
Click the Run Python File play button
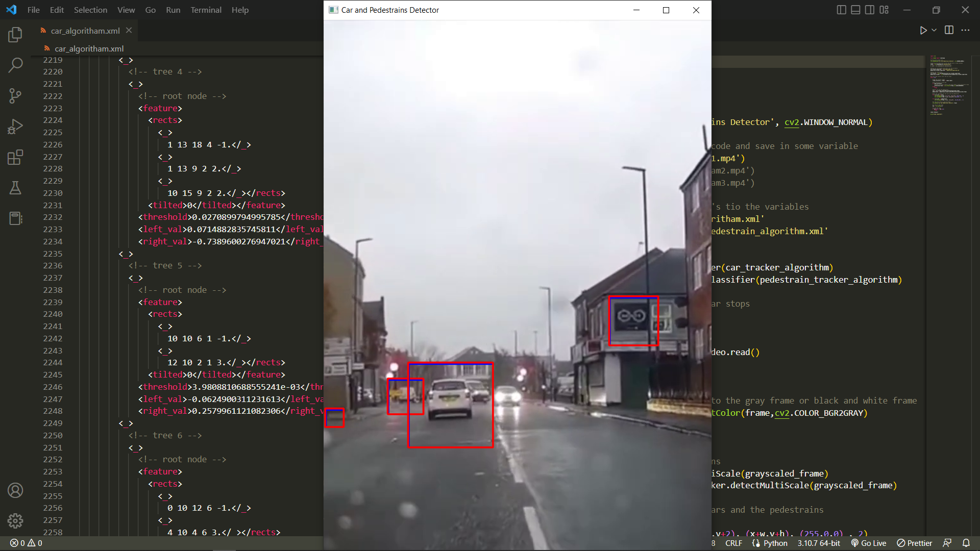(x=923, y=30)
